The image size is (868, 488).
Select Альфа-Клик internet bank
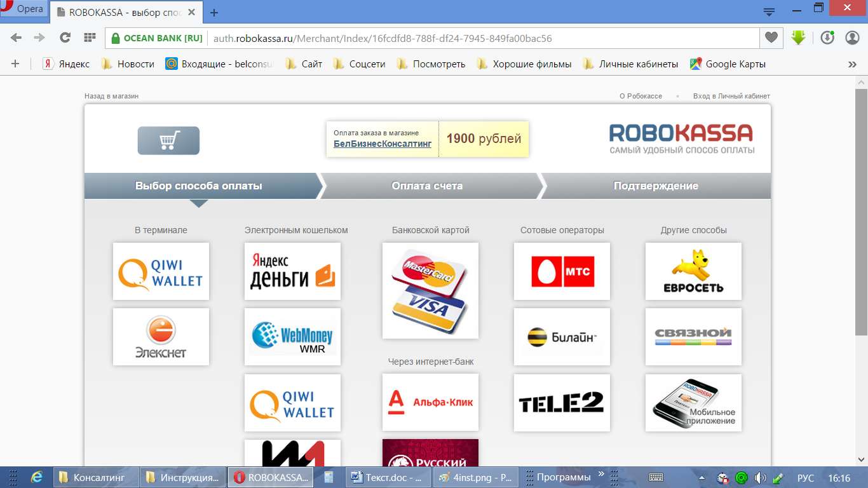coord(430,403)
